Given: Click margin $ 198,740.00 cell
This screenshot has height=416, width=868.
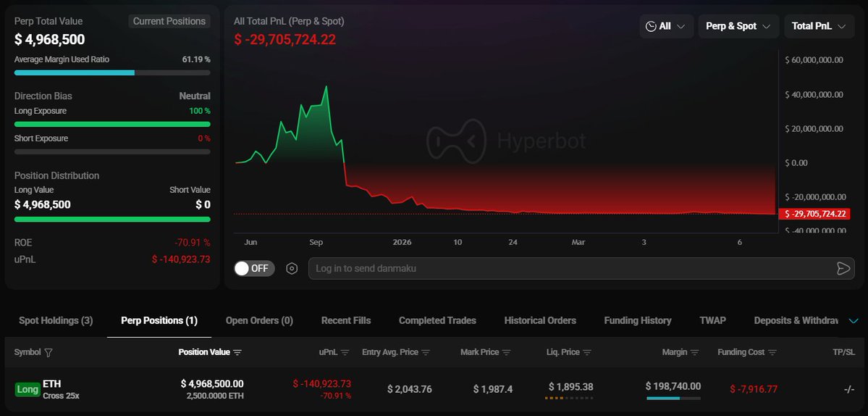Looking at the screenshot, I should pos(673,386).
